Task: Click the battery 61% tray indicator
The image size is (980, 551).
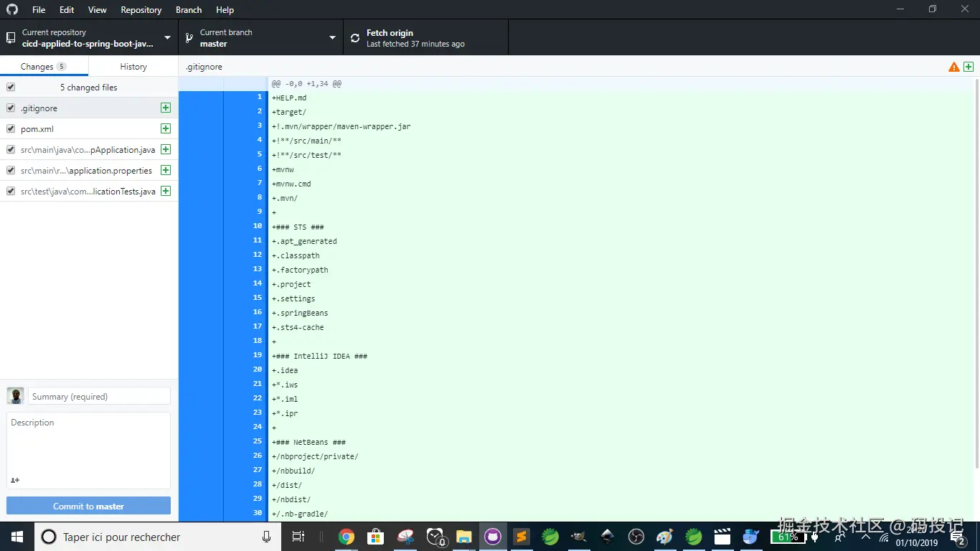Action: pos(788,537)
